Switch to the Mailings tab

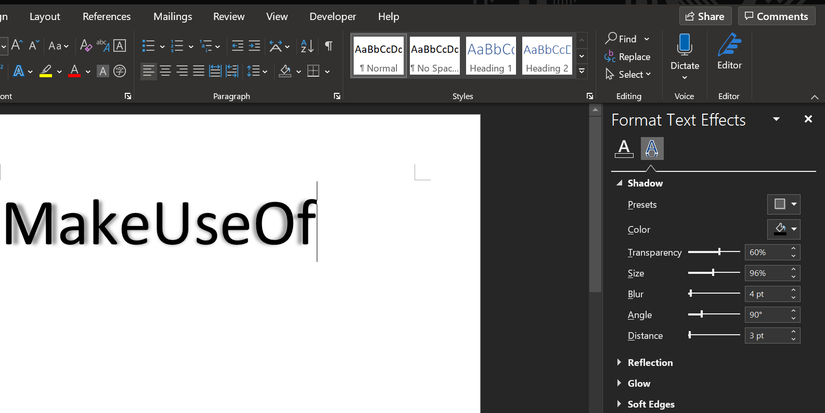click(173, 16)
